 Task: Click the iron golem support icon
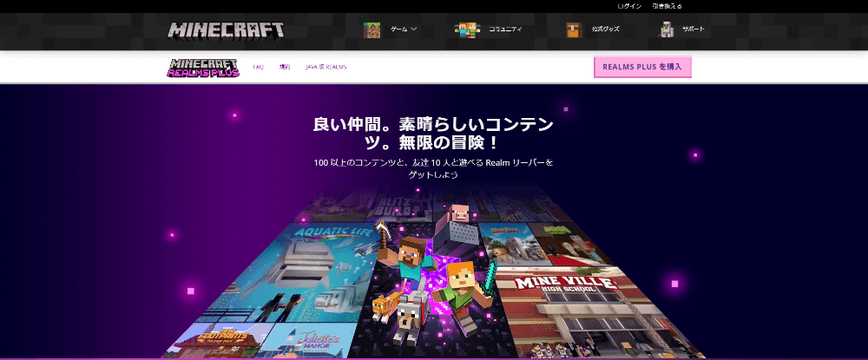(667, 29)
